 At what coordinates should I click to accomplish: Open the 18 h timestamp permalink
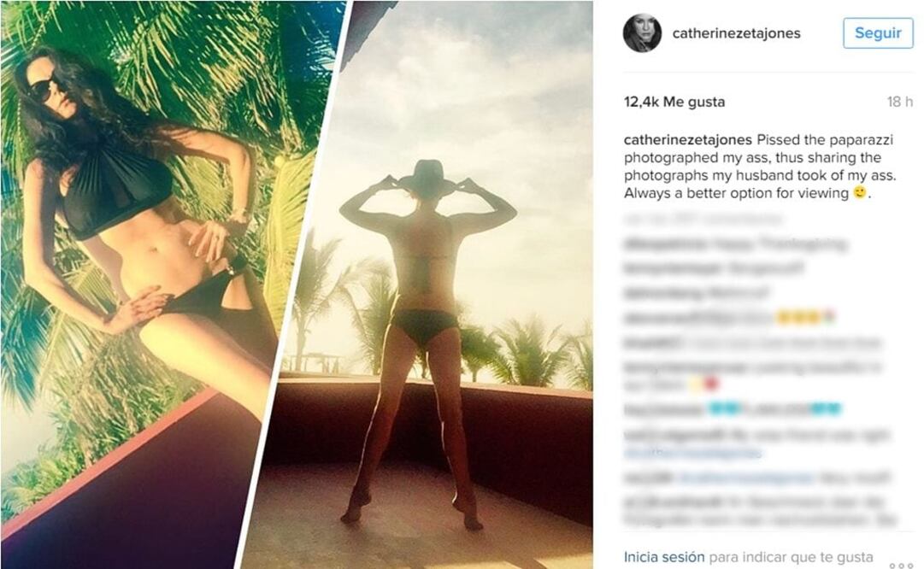point(900,102)
